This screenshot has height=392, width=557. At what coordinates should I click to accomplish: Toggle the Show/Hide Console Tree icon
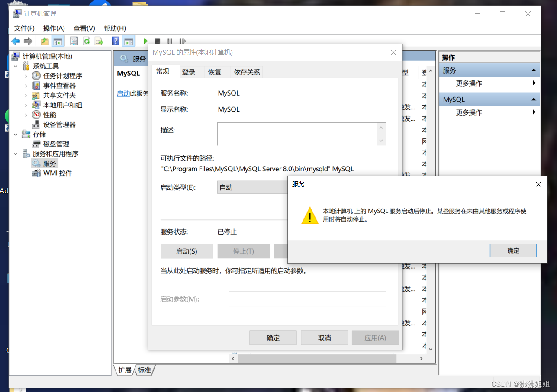point(58,41)
